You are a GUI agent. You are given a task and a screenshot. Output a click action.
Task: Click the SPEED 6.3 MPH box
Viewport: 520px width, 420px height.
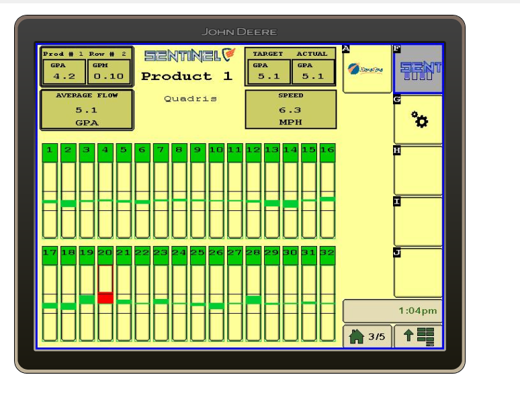[291, 109]
